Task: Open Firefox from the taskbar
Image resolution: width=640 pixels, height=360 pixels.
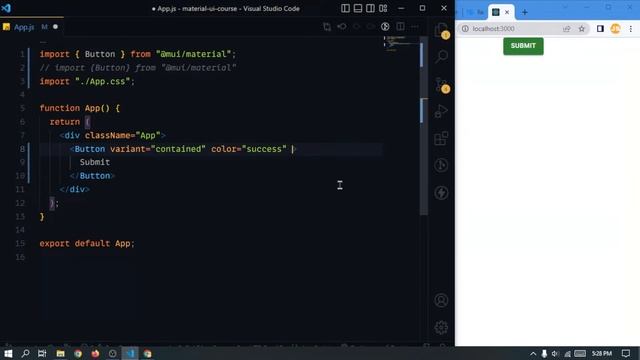Action: coord(95,353)
